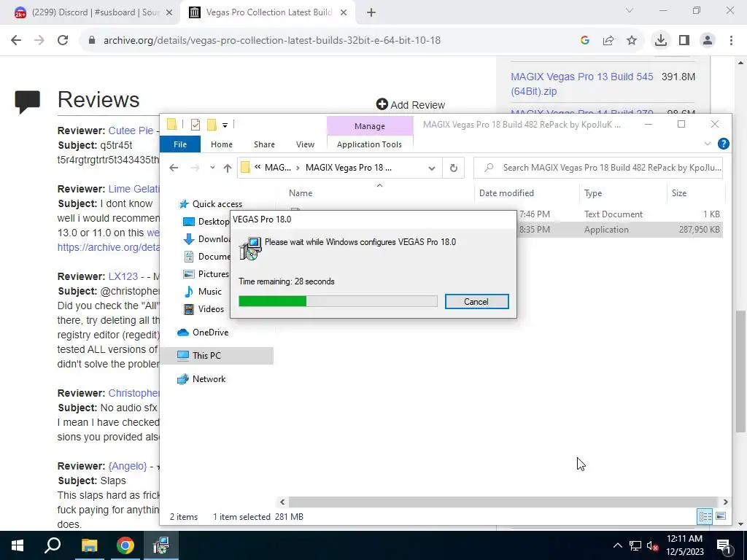Open Windows Start menu
The height and width of the screenshot is (560, 747).
(x=18, y=545)
